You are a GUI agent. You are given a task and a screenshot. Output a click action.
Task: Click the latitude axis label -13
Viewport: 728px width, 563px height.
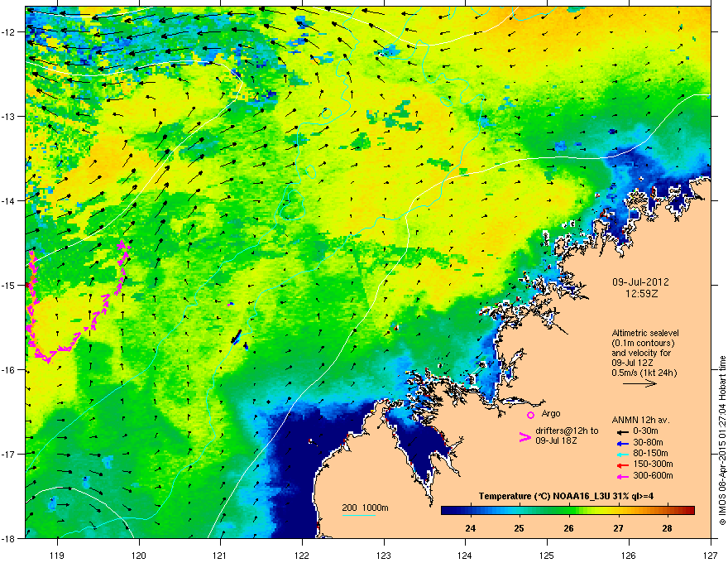[x=9, y=117]
